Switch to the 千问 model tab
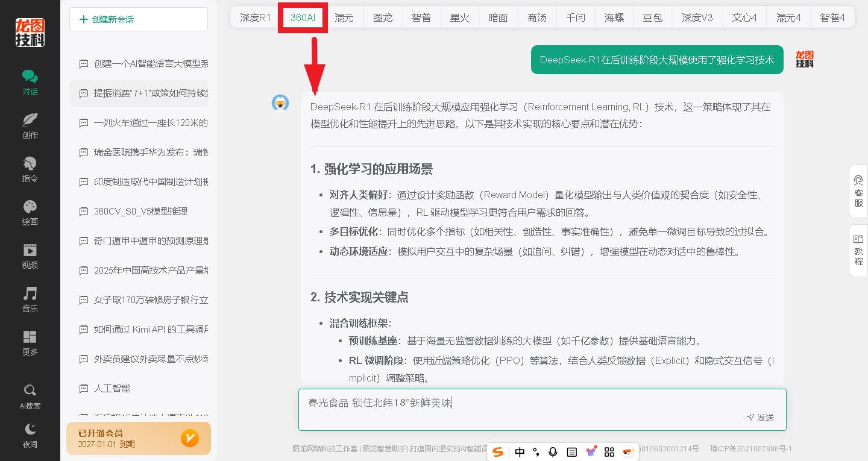 click(576, 17)
